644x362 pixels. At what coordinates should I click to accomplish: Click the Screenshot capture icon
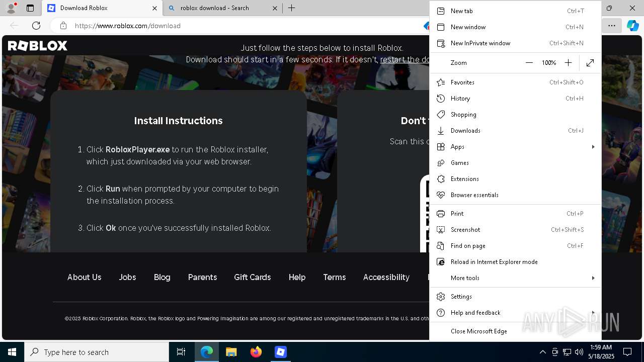(441, 230)
